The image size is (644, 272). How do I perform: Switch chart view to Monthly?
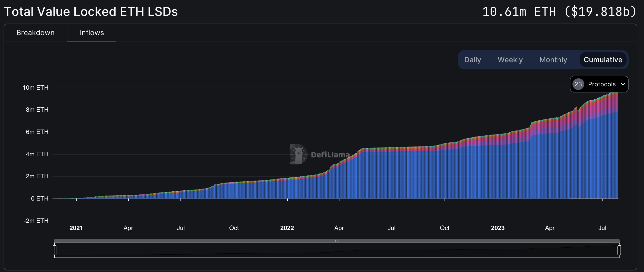553,60
